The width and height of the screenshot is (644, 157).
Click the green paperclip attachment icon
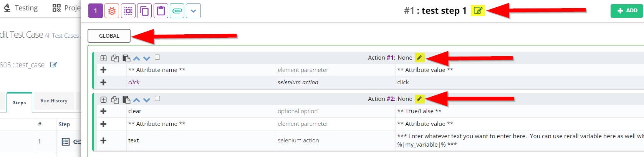coord(177,11)
